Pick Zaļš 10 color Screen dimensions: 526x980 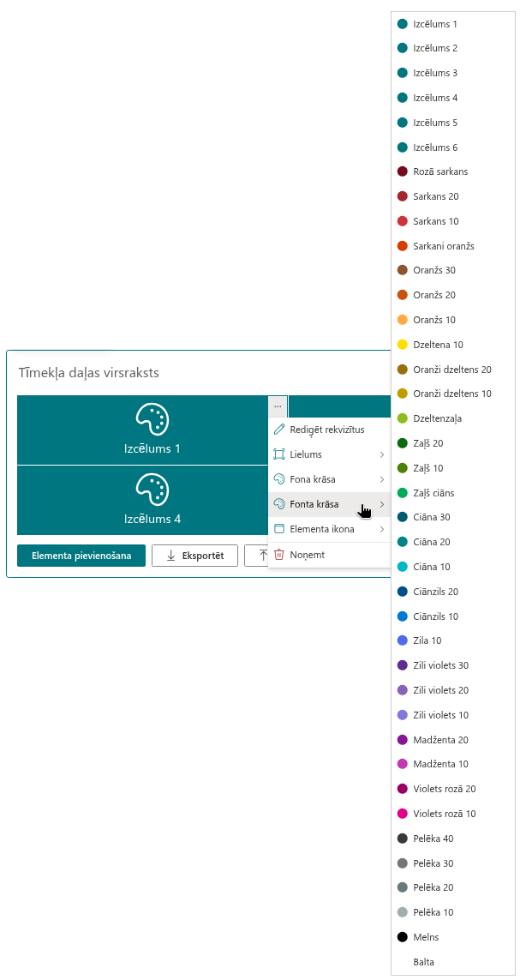pyautogui.click(x=453, y=468)
